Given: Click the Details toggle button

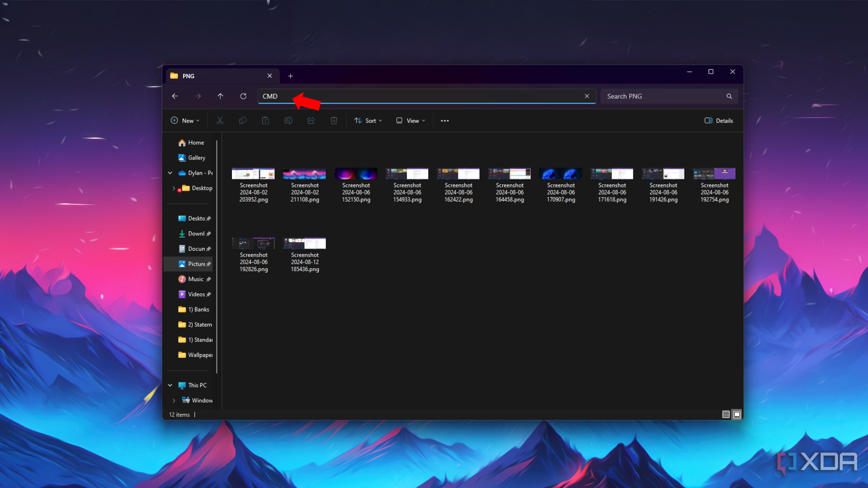Looking at the screenshot, I should click(x=720, y=120).
